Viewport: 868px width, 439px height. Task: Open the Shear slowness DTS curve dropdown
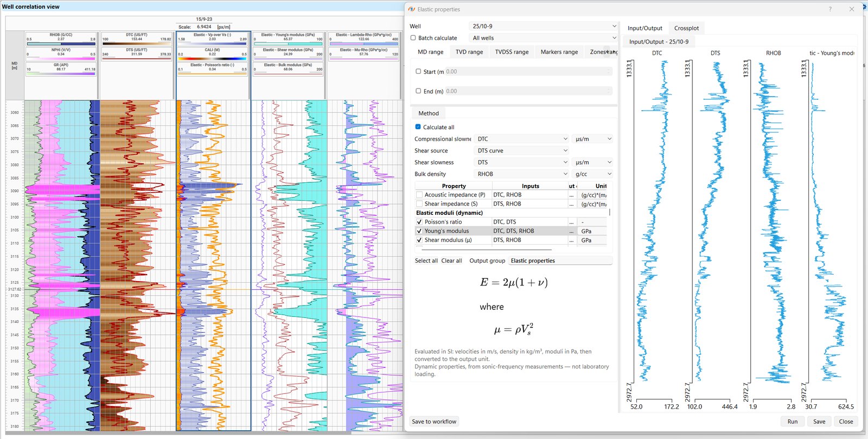pos(522,162)
